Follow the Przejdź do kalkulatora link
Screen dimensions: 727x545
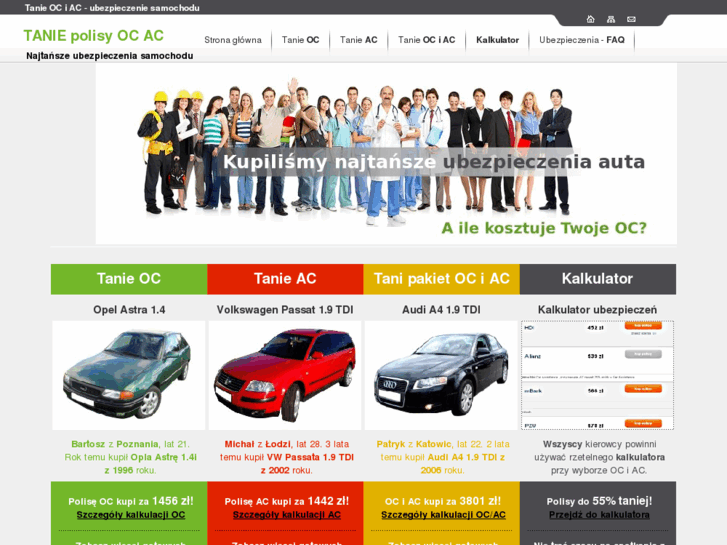599,515
